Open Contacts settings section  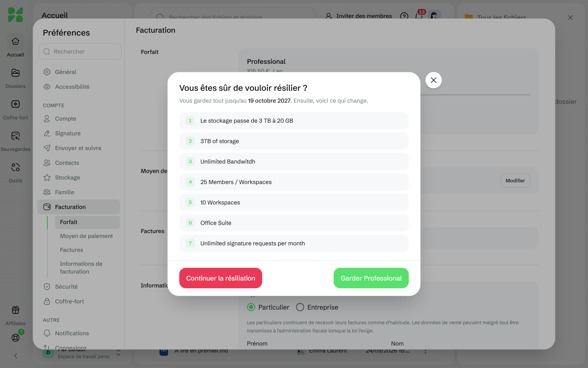point(78,163)
